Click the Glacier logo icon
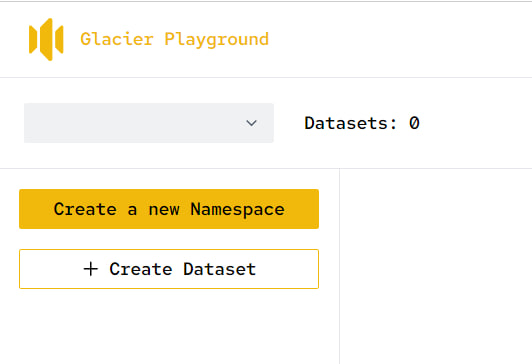 (46, 39)
